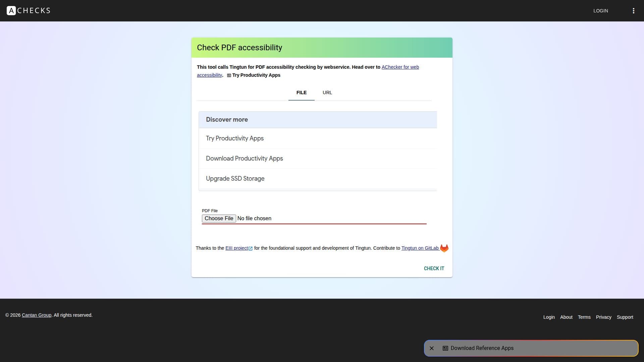Screen dimensions: 644x362
Task: Click the bold Try Productivity Apps text link
Action: pyautogui.click(x=256, y=75)
